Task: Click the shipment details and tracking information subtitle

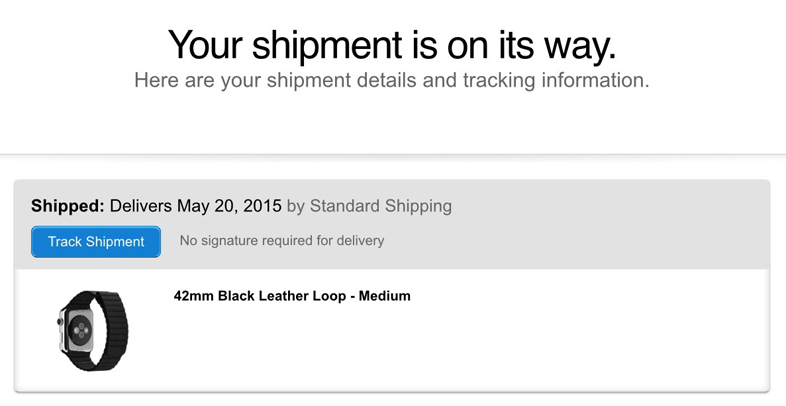Action: click(392, 80)
